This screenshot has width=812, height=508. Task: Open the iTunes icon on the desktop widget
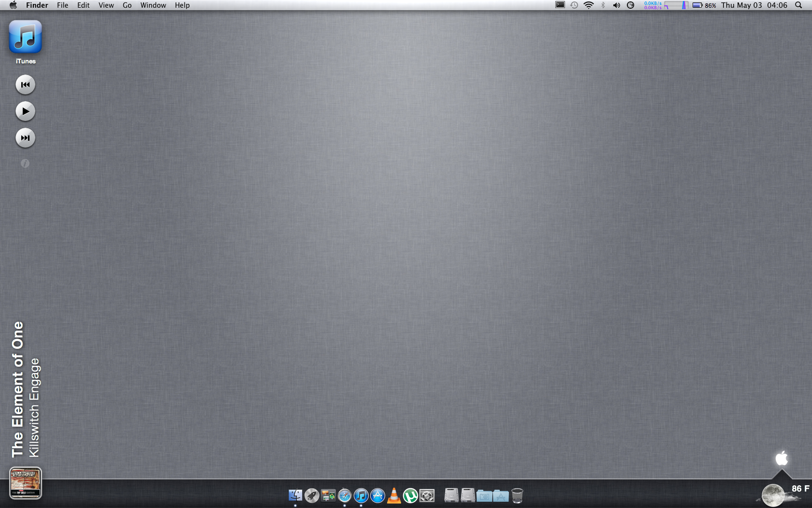tap(26, 37)
